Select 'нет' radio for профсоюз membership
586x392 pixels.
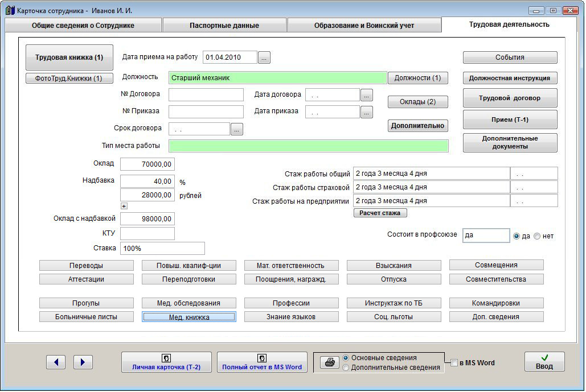pyautogui.click(x=537, y=236)
